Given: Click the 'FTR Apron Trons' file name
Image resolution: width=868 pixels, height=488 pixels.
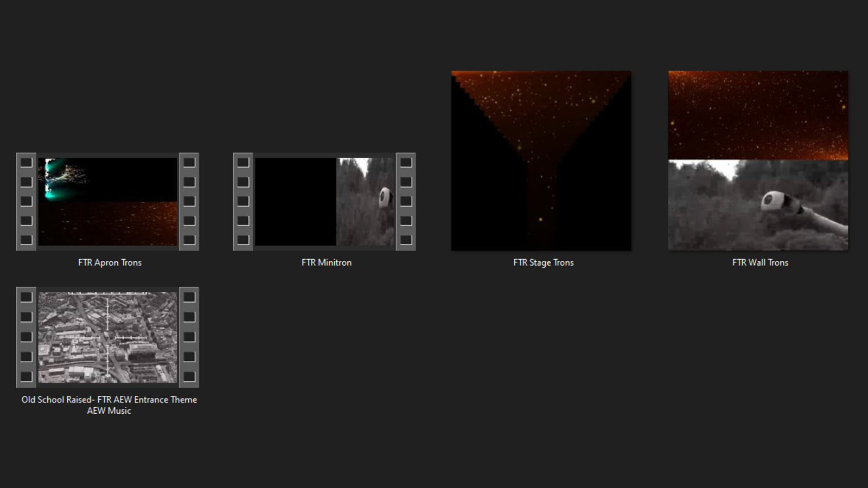Looking at the screenshot, I should [x=110, y=262].
